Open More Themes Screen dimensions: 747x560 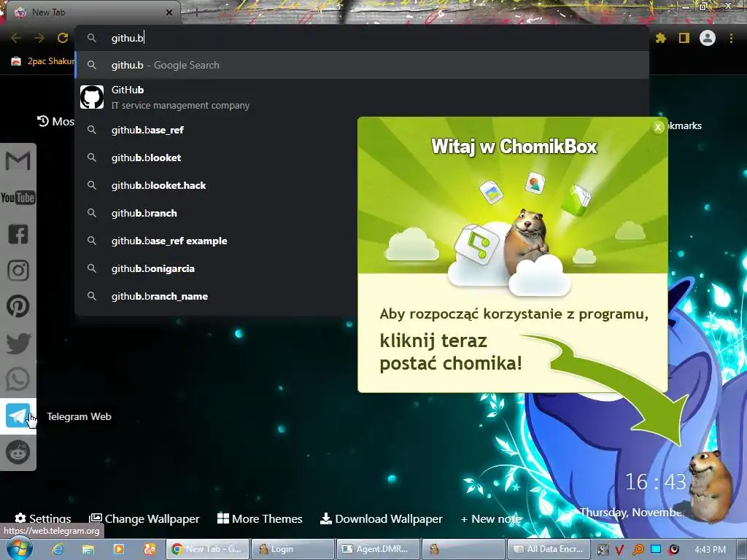[x=260, y=518]
